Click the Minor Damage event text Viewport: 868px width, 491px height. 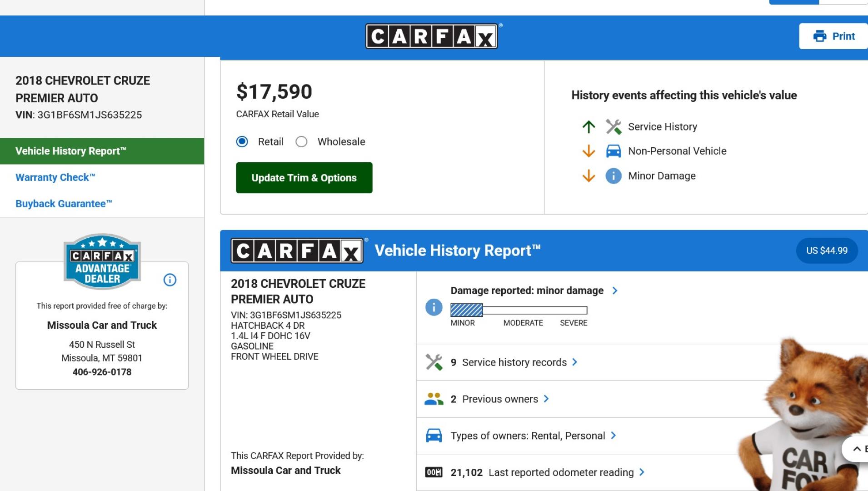(x=662, y=176)
